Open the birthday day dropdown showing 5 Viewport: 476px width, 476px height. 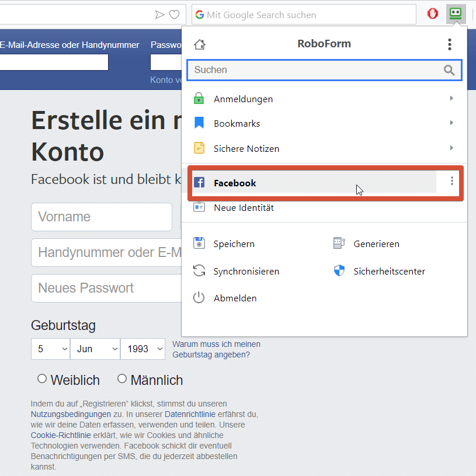coord(50,349)
